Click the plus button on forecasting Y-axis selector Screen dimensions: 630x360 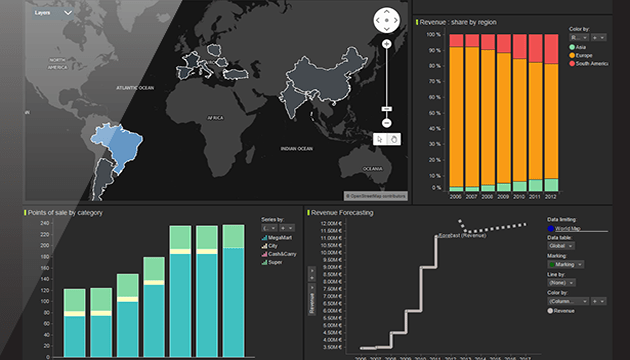pos(312,278)
